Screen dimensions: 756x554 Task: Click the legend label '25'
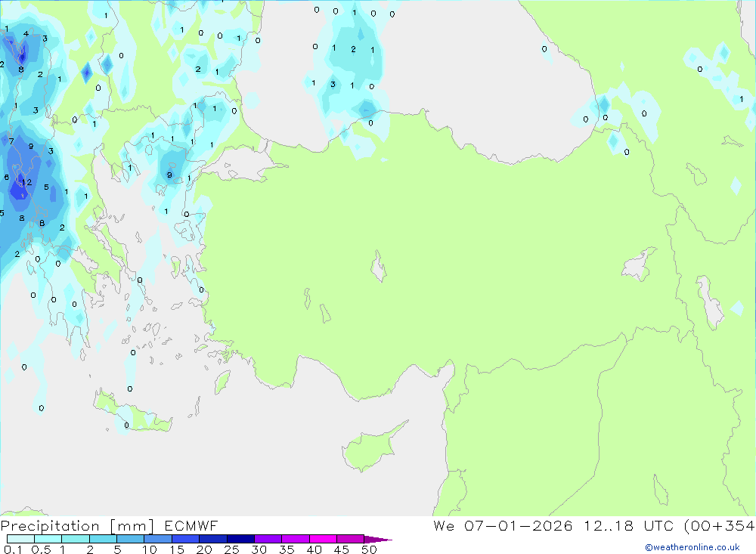pyautogui.click(x=231, y=549)
